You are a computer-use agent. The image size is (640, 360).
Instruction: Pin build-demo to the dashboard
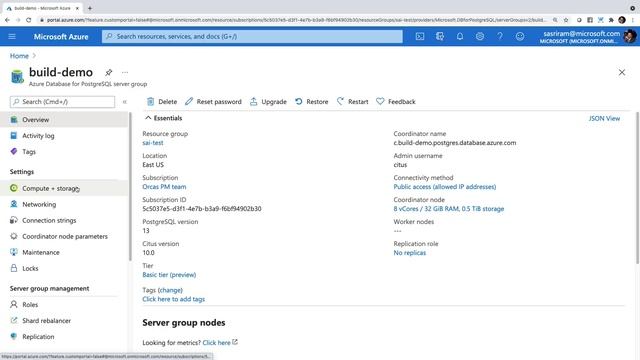(109, 72)
